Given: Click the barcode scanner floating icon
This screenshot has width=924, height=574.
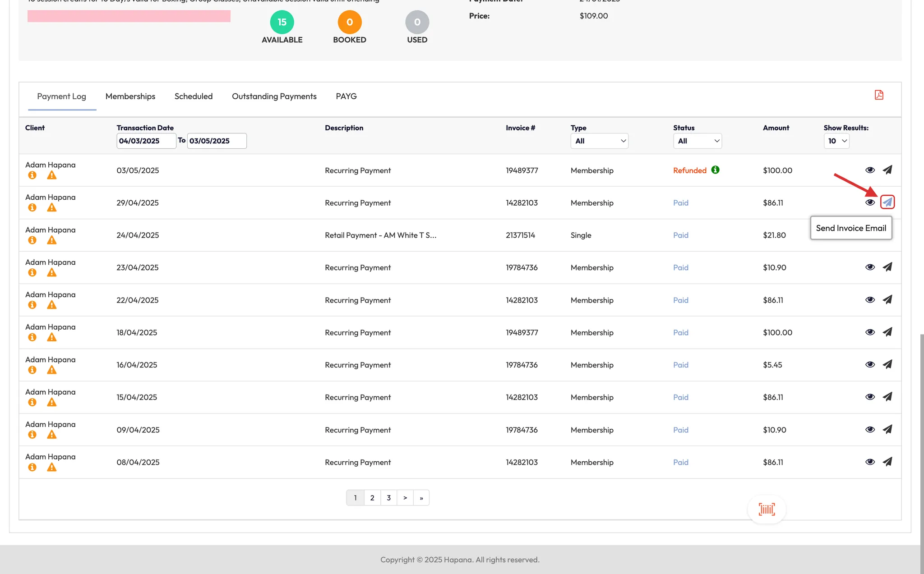Looking at the screenshot, I should tap(767, 510).
